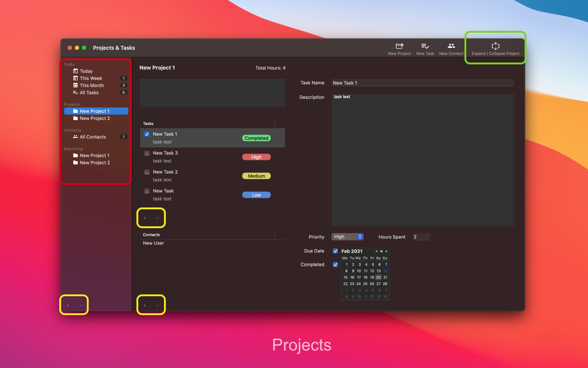Select New User in Contacts list
Image resolution: width=588 pixels, height=368 pixels.
pos(153,243)
